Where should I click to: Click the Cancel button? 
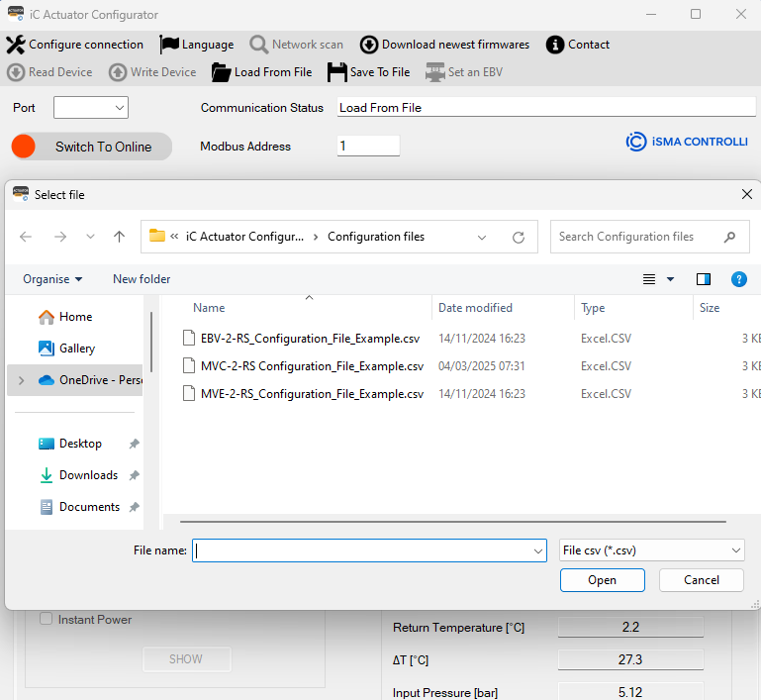702,580
